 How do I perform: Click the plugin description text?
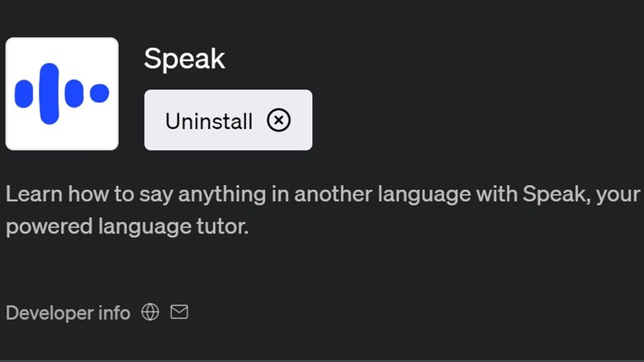point(322,195)
